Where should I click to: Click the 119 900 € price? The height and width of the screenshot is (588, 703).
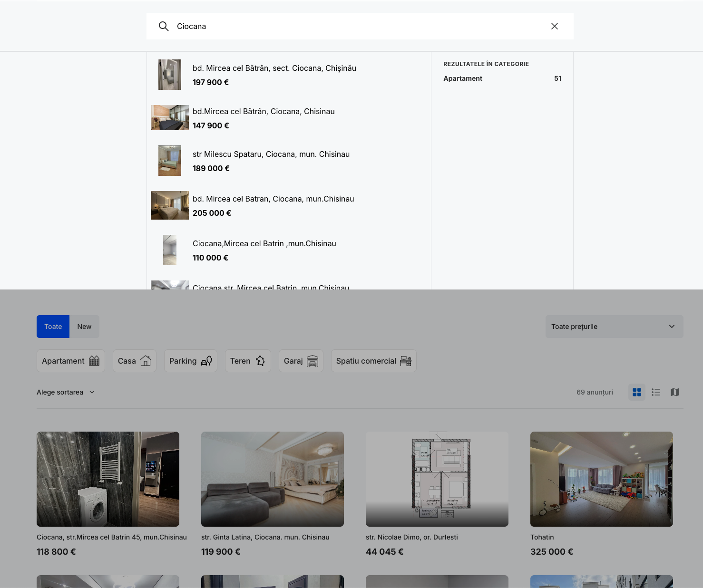coord(221,552)
